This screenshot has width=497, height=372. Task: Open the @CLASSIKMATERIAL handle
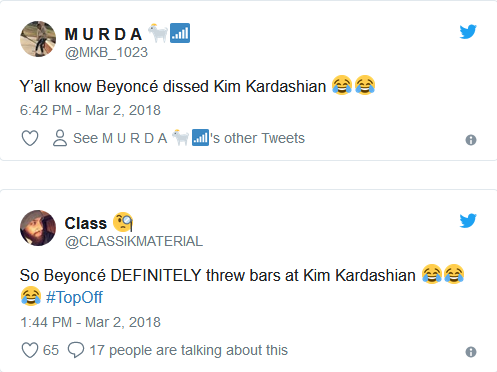point(134,241)
